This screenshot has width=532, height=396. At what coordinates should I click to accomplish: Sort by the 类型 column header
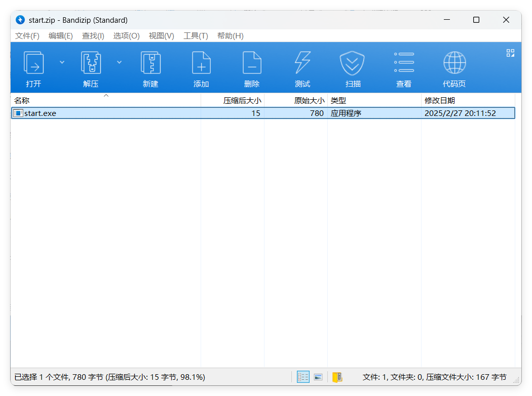pos(374,100)
